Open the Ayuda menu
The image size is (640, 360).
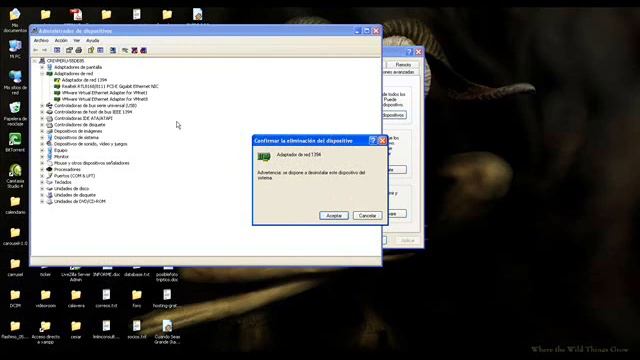tap(93, 40)
